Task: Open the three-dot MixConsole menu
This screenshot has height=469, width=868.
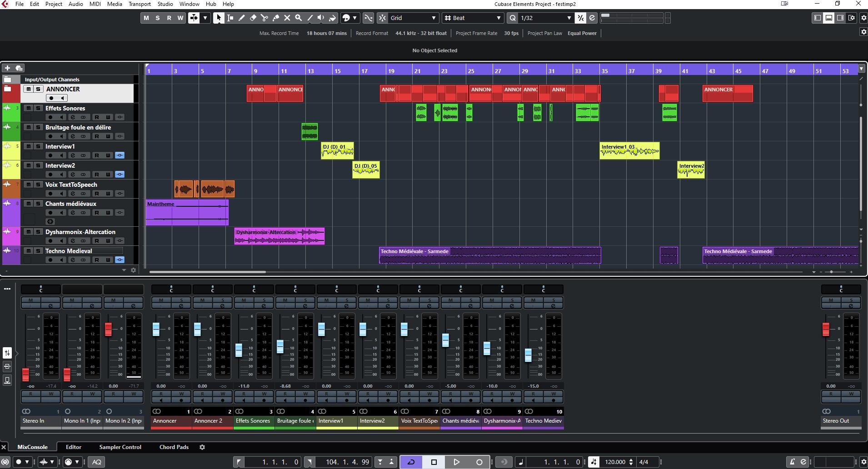Action: 7,289
